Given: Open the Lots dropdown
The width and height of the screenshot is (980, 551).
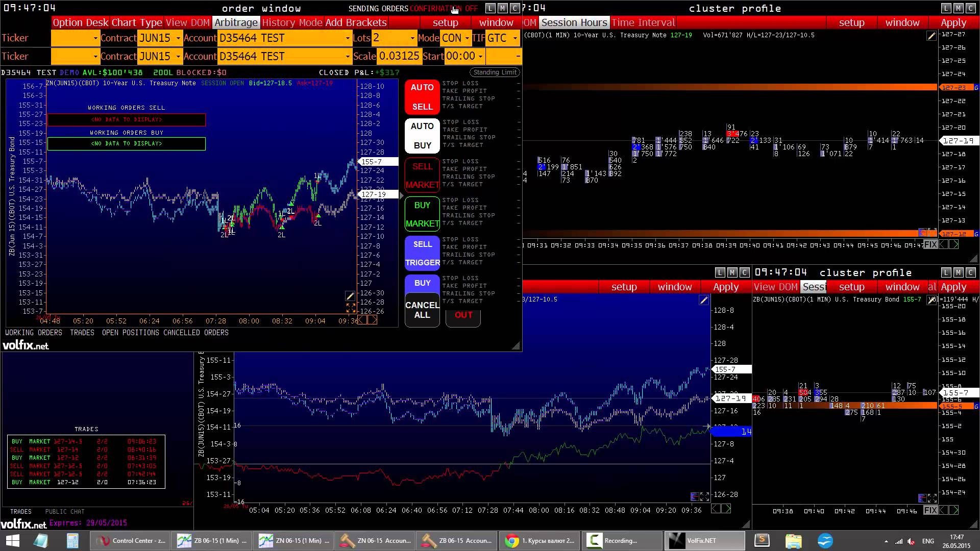Looking at the screenshot, I should tap(394, 38).
